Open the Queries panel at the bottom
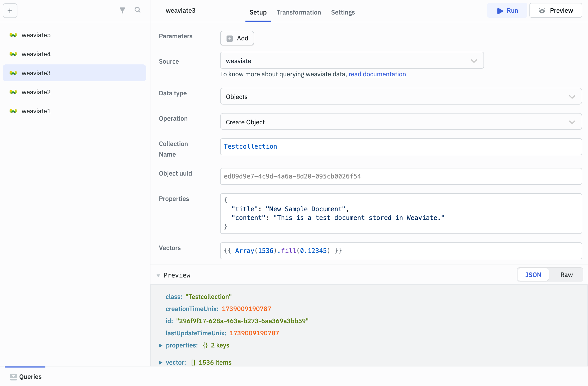Viewport: 588px width, 386px height. [25, 376]
